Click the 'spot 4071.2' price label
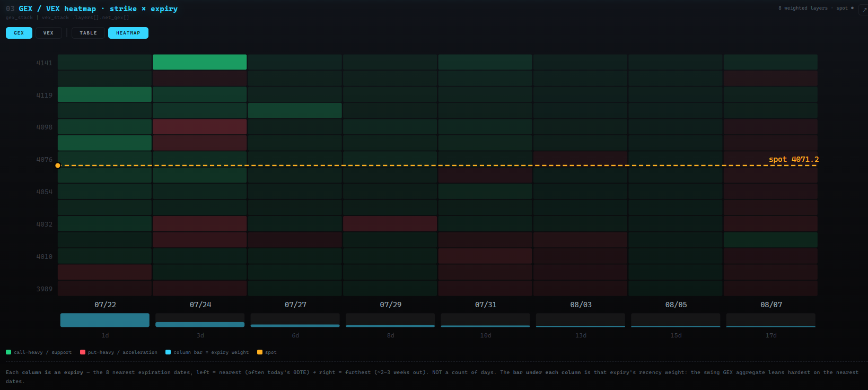 coord(794,159)
